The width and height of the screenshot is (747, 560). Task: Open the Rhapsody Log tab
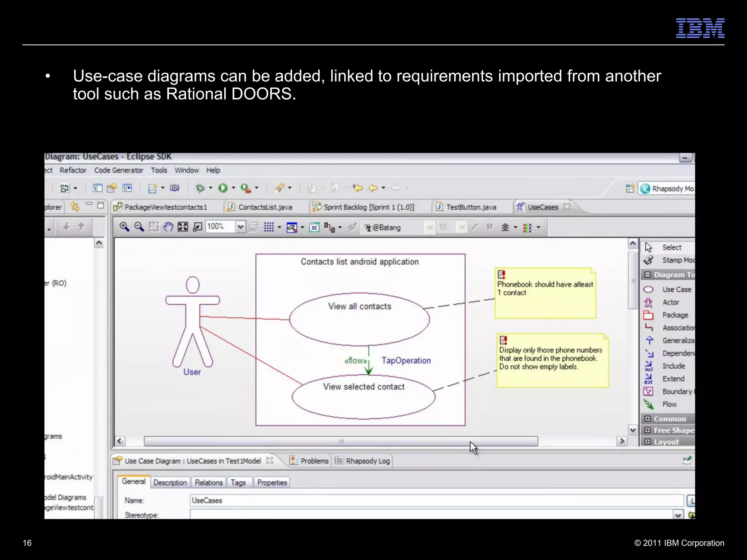[363, 461]
